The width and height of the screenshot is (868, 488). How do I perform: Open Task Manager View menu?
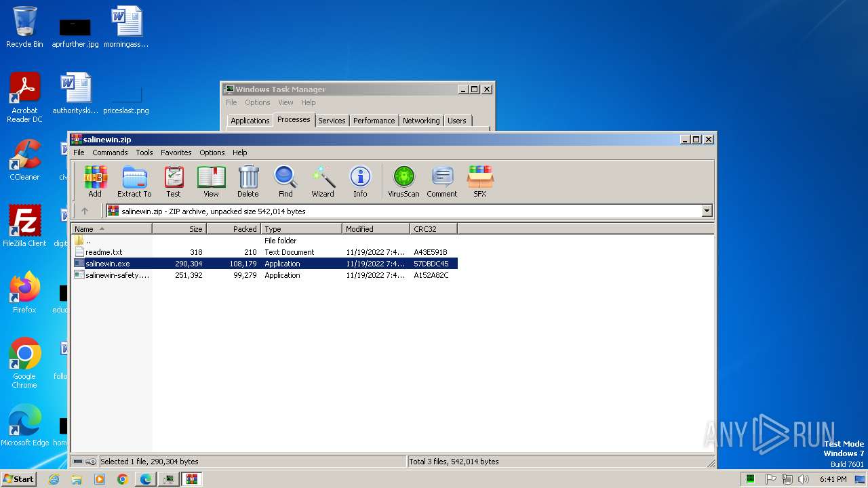[x=285, y=102]
